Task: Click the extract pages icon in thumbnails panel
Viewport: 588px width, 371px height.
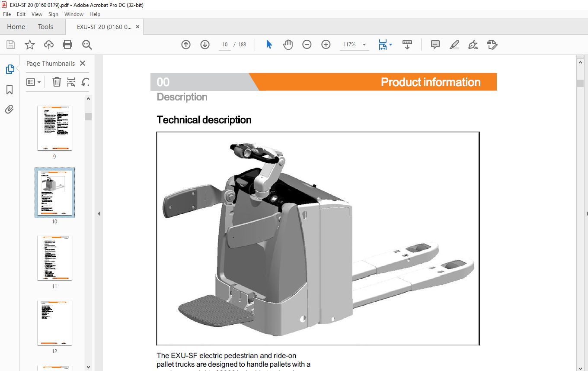Action: (x=71, y=82)
